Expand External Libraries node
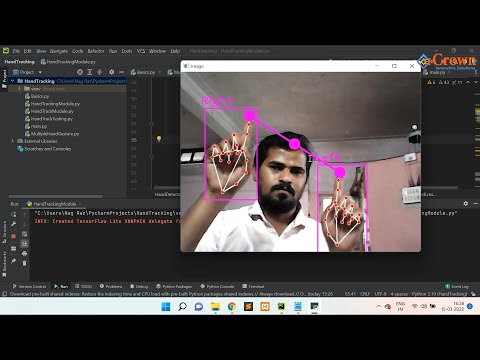The height and width of the screenshot is (360, 480). tap(13, 141)
